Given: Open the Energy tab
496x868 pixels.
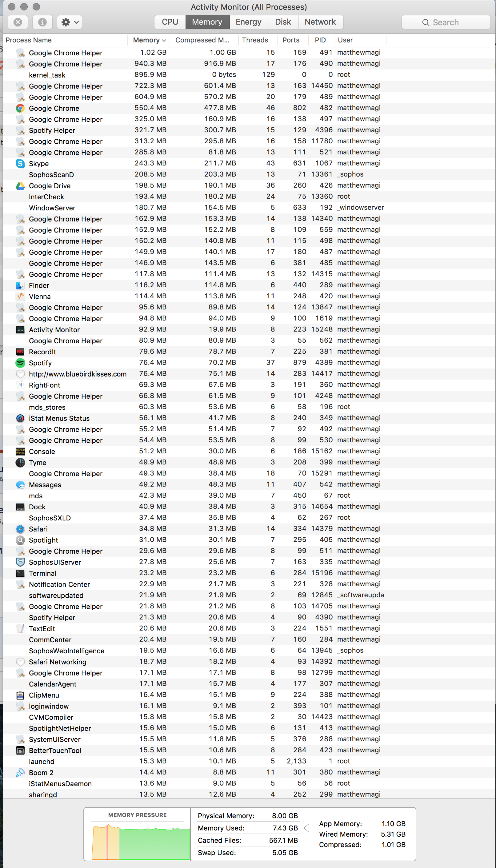Looking at the screenshot, I should coord(248,22).
